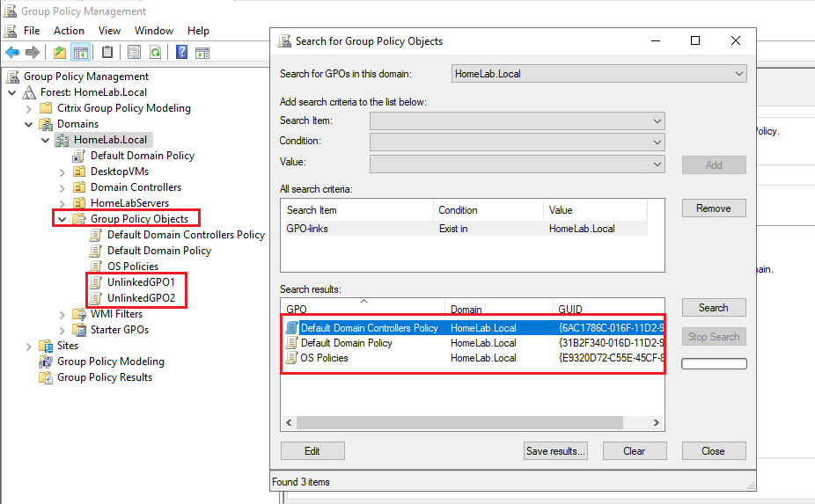Open the Help menu
This screenshot has width=815, height=504.
198,31
